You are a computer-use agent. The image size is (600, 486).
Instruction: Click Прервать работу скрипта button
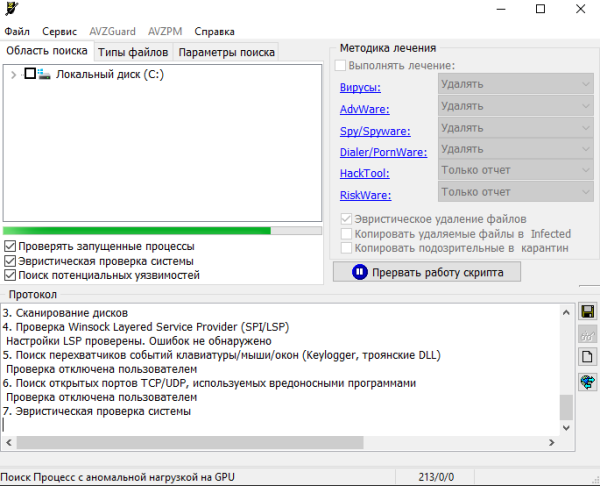click(427, 272)
